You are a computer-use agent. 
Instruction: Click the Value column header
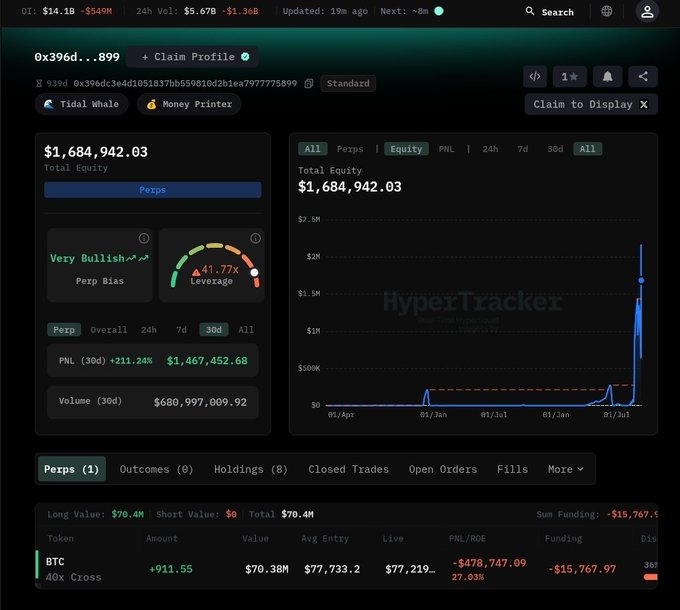point(255,538)
